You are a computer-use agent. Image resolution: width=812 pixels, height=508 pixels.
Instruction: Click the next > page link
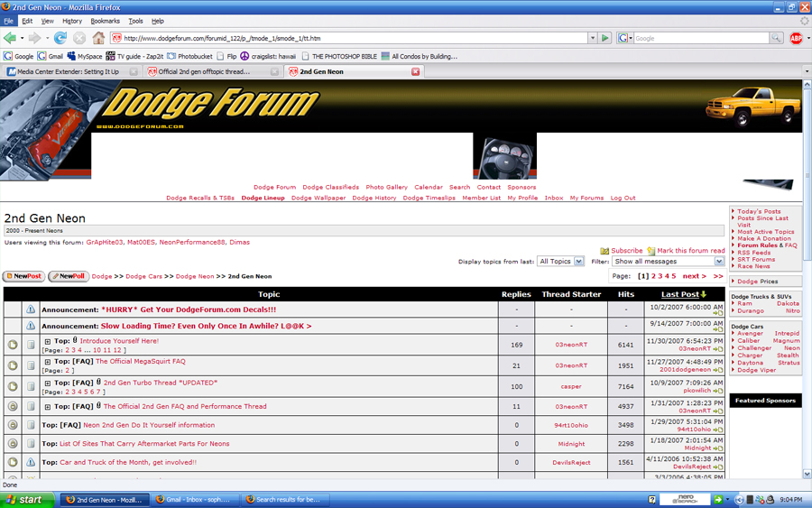(x=694, y=276)
